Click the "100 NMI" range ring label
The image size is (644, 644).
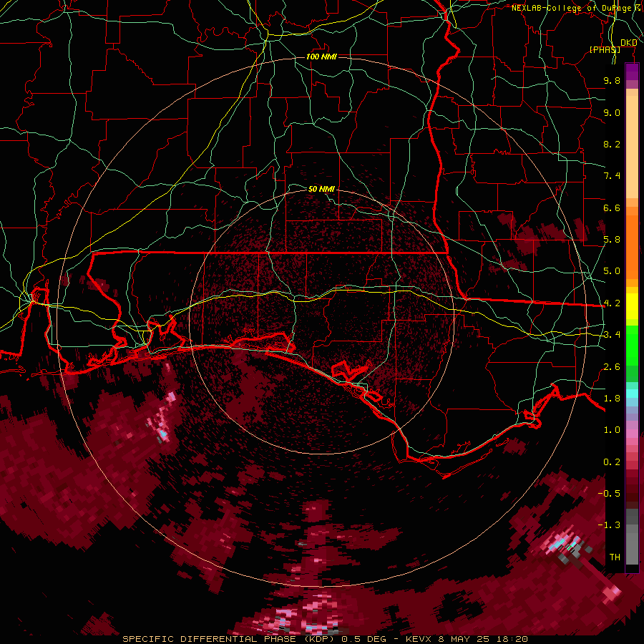click(x=321, y=57)
